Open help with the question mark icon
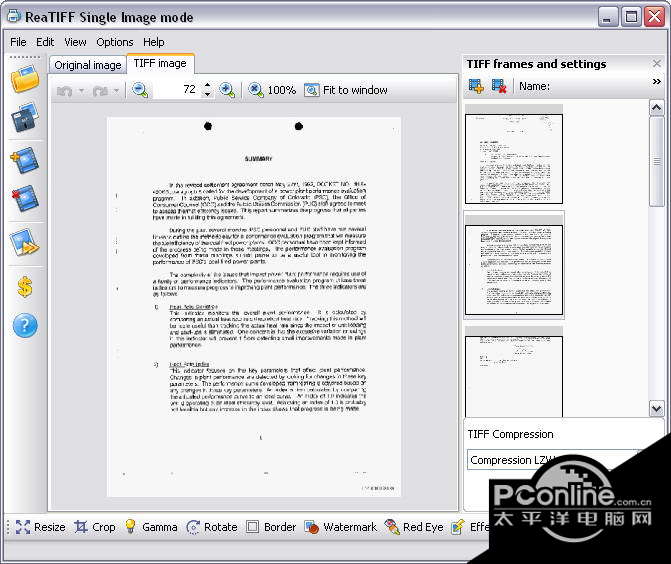Screen dimensions: 671x564 (x=25, y=326)
